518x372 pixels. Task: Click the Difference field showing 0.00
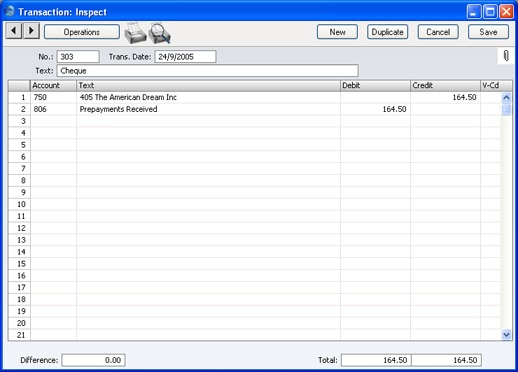point(93,360)
